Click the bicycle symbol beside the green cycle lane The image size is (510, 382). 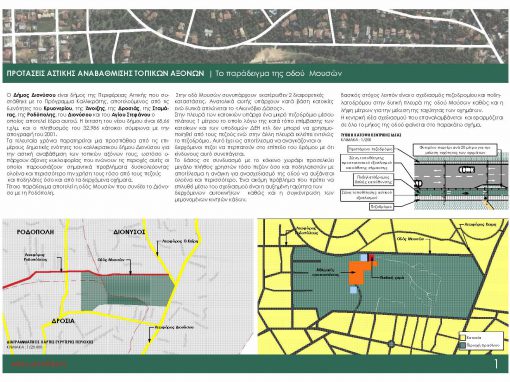[x=418, y=183]
